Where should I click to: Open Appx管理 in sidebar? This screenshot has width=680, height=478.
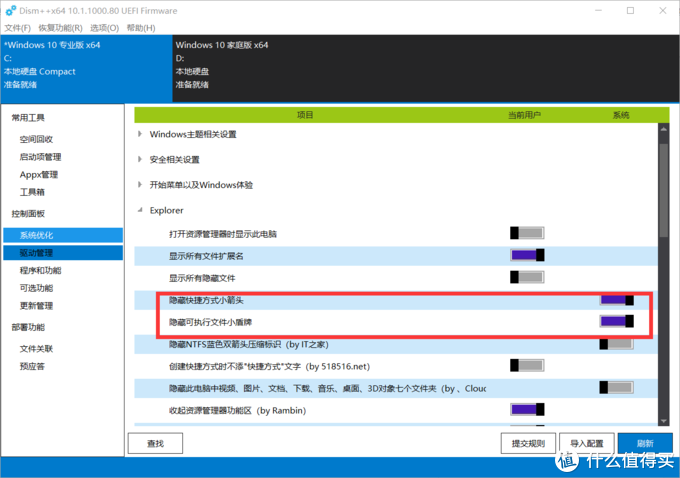point(39,174)
